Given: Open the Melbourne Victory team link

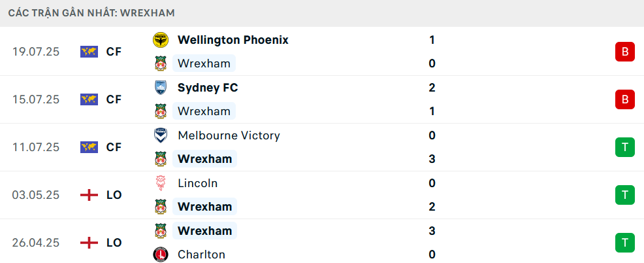Looking at the screenshot, I should pyautogui.click(x=229, y=135).
